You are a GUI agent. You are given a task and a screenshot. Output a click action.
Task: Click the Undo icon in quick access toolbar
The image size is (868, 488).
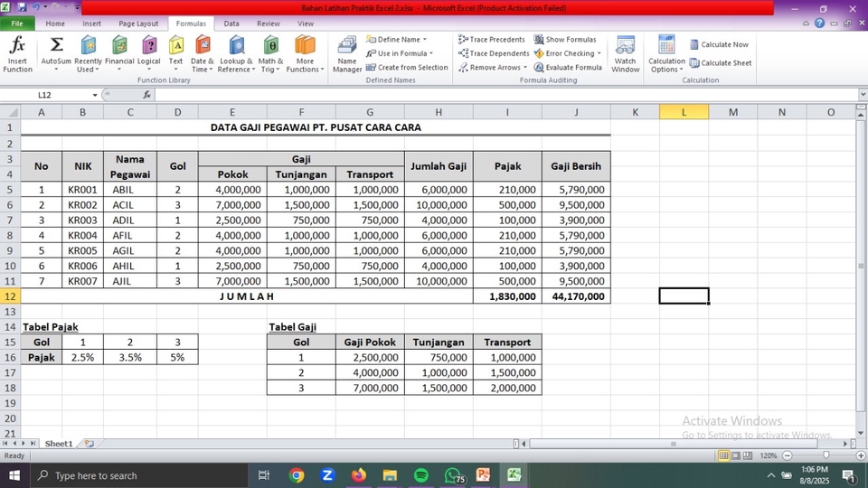36,7
